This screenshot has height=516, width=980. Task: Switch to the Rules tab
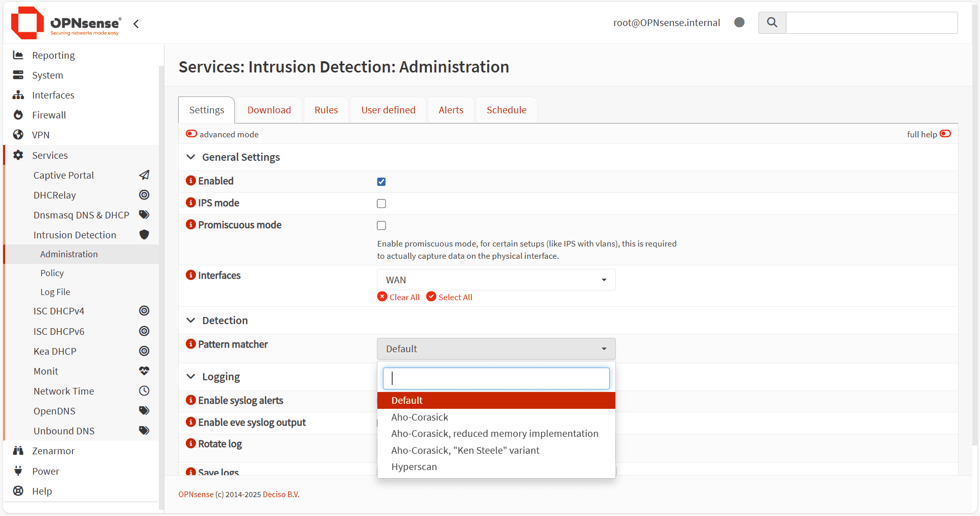(326, 110)
